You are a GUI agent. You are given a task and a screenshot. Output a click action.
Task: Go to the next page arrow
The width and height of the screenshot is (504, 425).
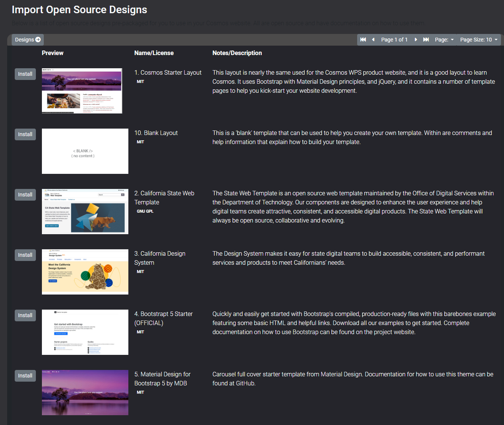pos(416,40)
